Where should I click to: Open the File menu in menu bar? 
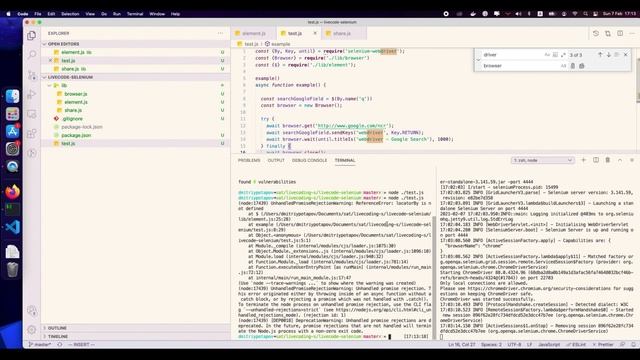(x=38, y=14)
